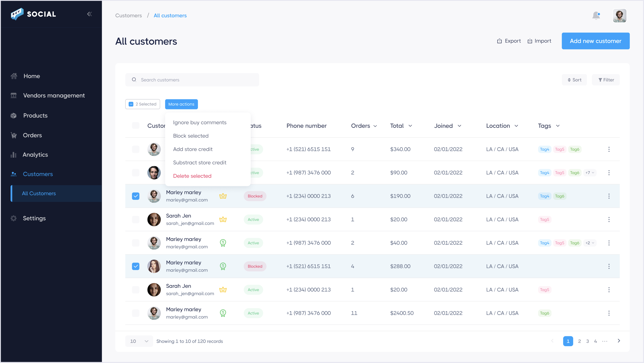Open the All customers breadcrumb link

pos(170,15)
